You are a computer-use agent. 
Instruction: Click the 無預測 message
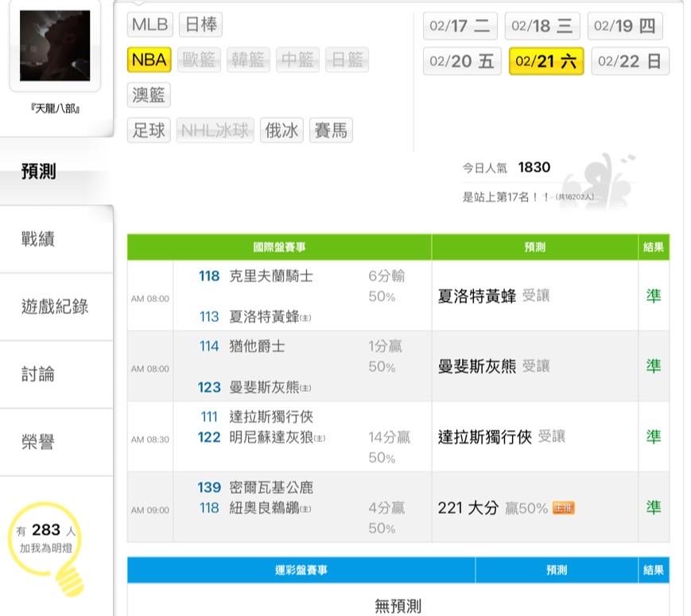tap(398, 606)
